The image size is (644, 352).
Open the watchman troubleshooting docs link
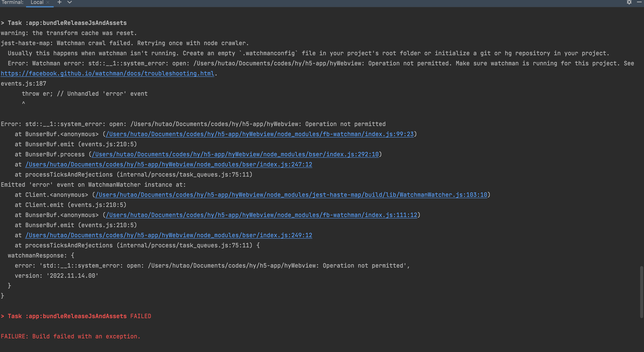108,74
